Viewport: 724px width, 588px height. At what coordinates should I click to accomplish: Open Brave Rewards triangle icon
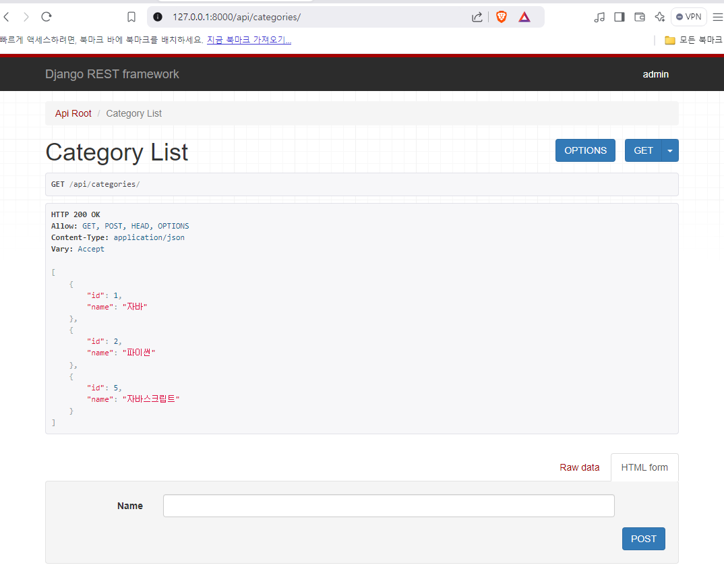tap(524, 17)
